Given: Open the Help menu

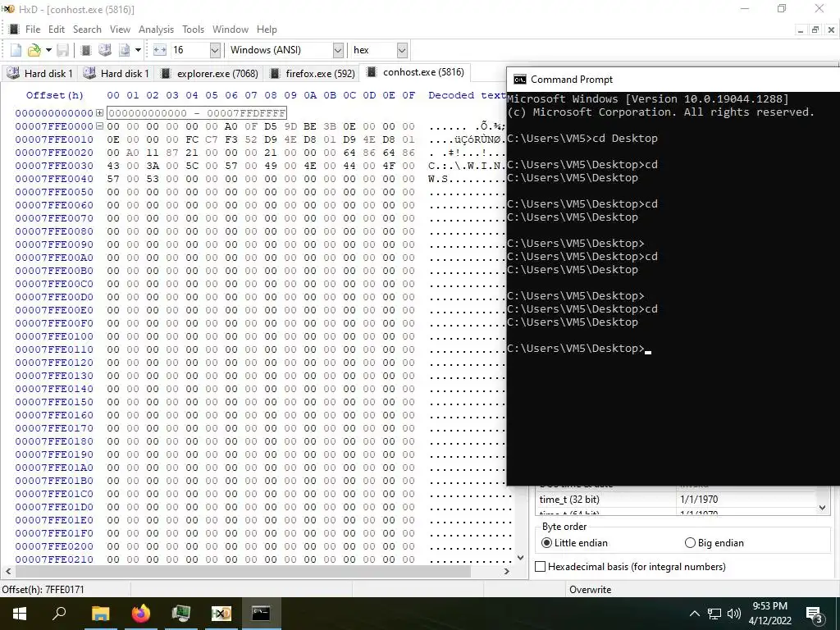Looking at the screenshot, I should click(x=267, y=30).
